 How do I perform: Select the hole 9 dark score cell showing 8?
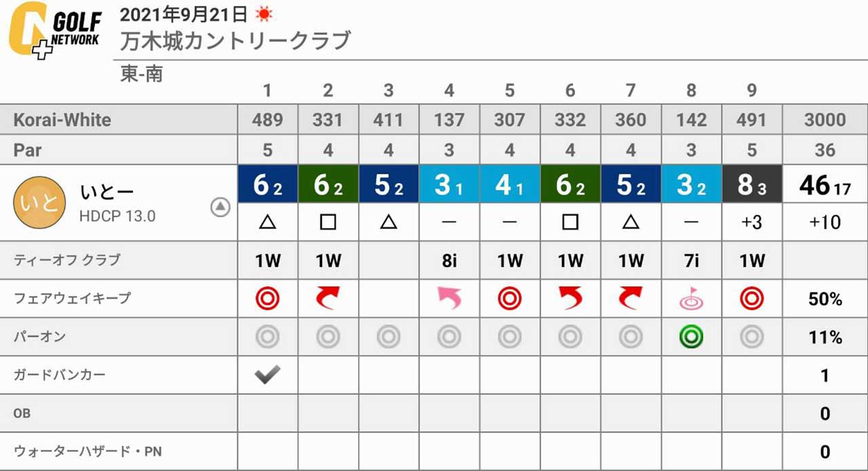[752, 184]
